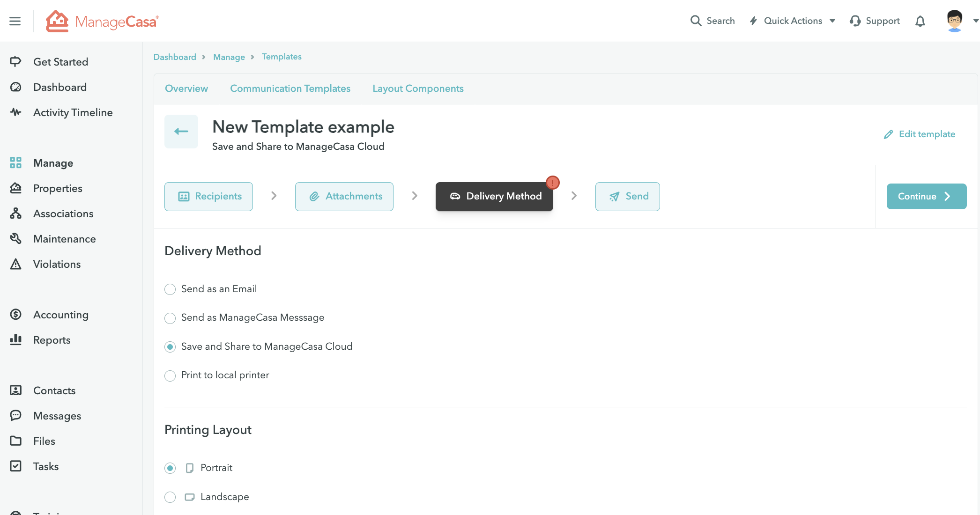Click the Tasks checkbox icon

(15, 466)
